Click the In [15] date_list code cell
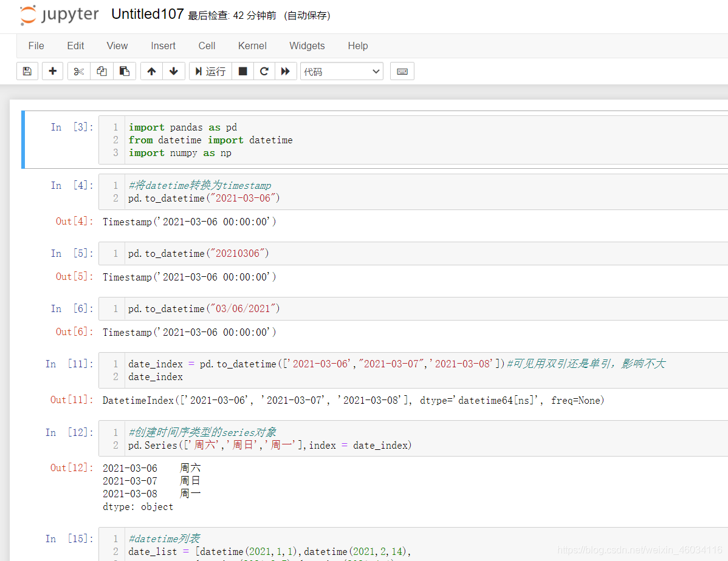This screenshot has height=561, width=728. pyautogui.click(x=413, y=545)
